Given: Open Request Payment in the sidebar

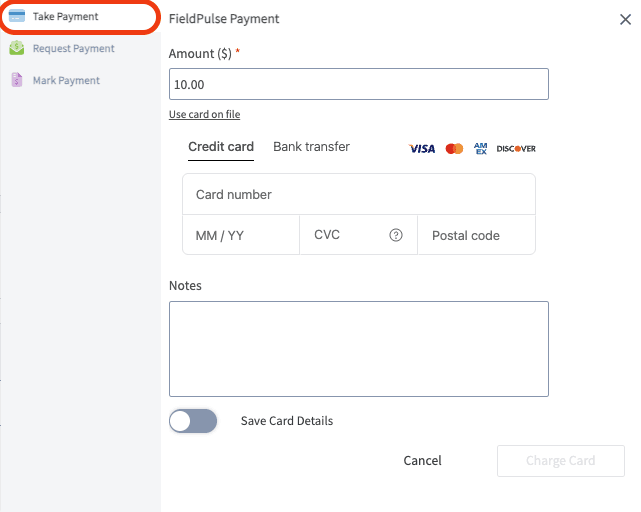Looking at the screenshot, I should tap(73, 48).
